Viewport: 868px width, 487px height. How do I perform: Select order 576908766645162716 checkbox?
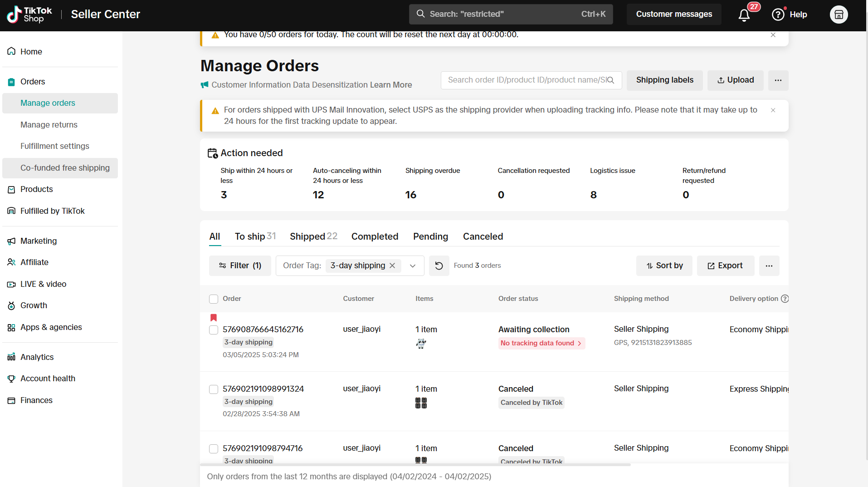tap(214, 330)
